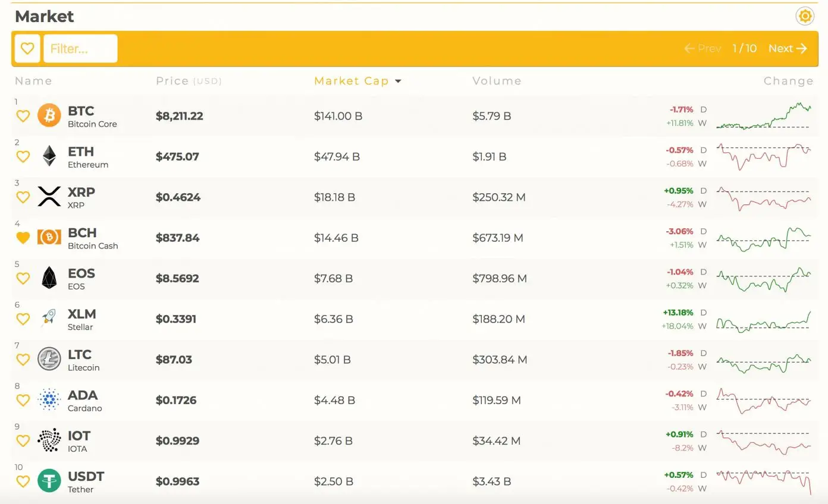Sort by the Change column header
Viewport: 828px width, 504px height.
point(788,81)
